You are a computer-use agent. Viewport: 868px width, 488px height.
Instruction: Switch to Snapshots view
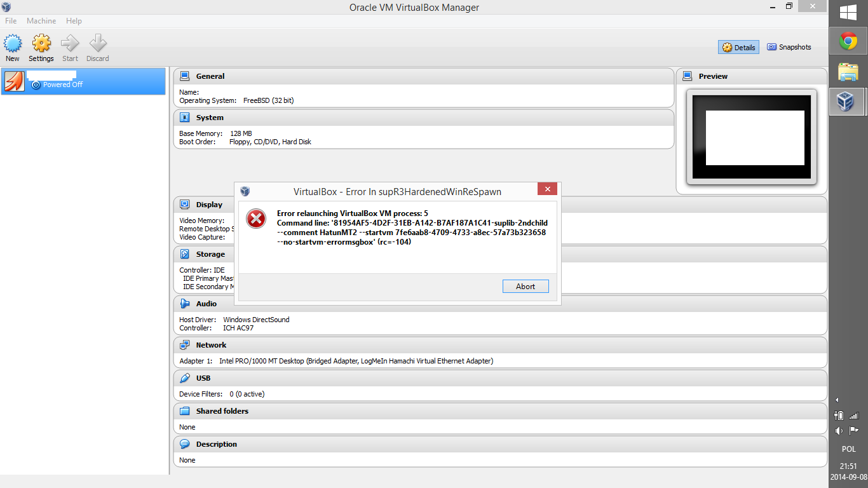789,47
